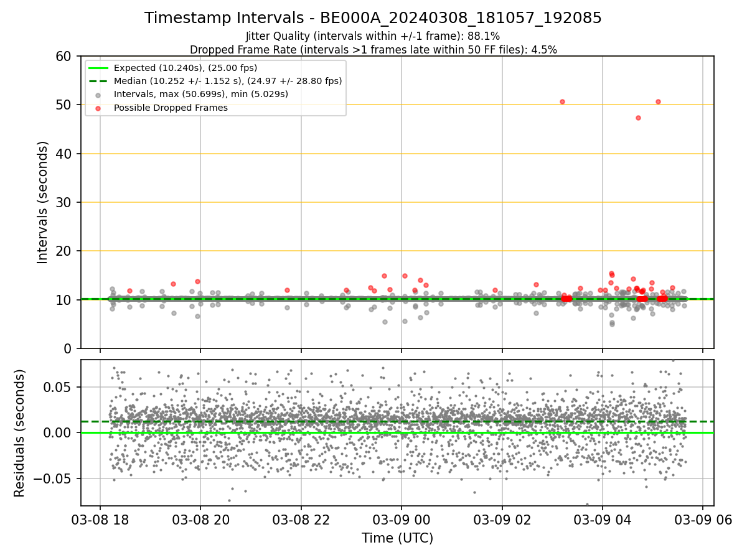
Task: Click the title "Timestamp Intervals - BE000A_20240308_181057_192085"
Action: (373, 18)
